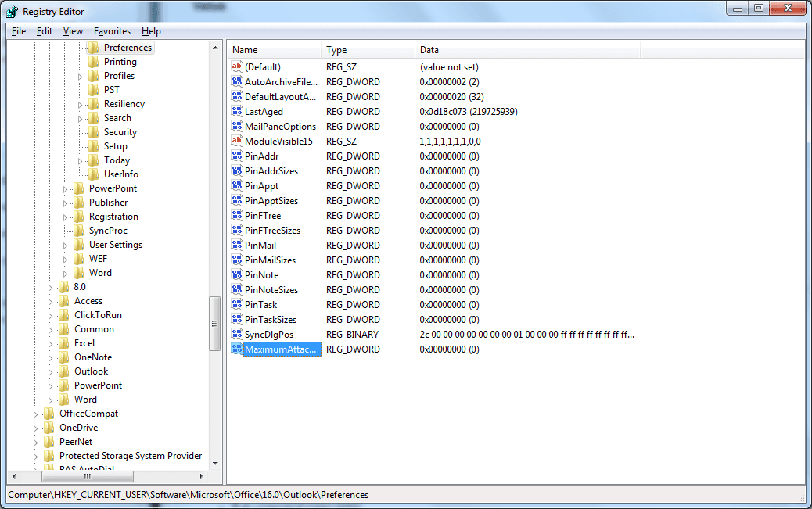812x509 pixels.
Task: Click the Registry Editor title bar icon
Action: click(13, 12)
